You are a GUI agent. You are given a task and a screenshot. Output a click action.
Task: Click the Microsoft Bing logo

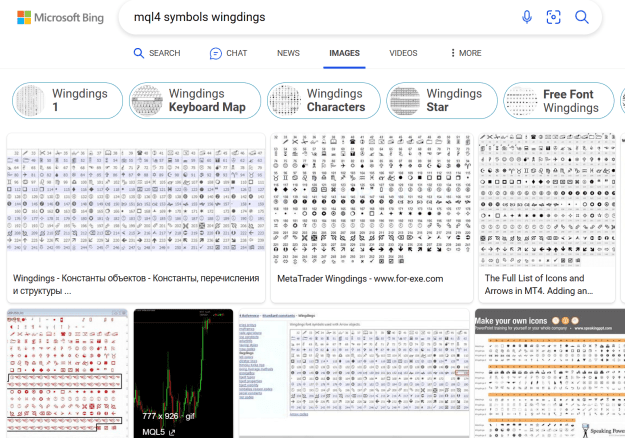tap(60, 18)
